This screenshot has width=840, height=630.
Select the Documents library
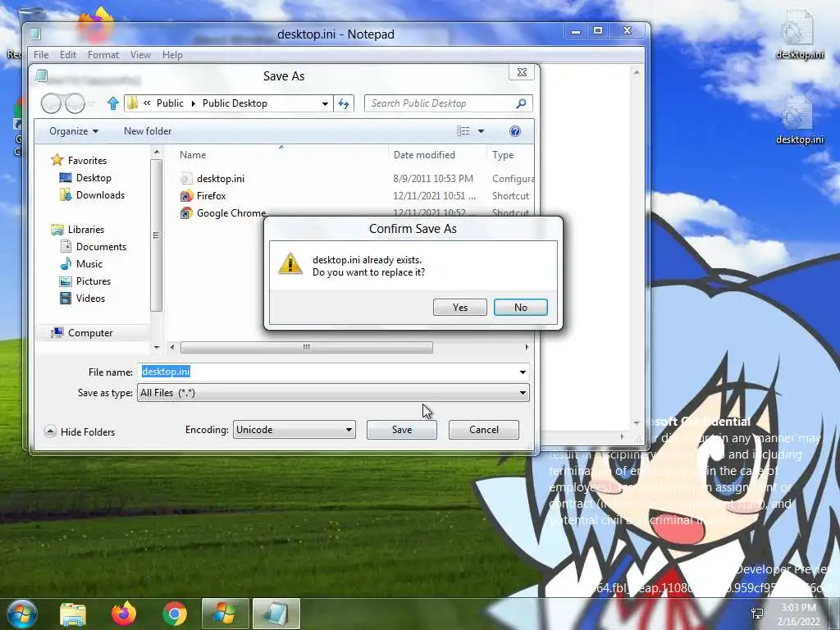pyautogui.click(x=94, y=246)
